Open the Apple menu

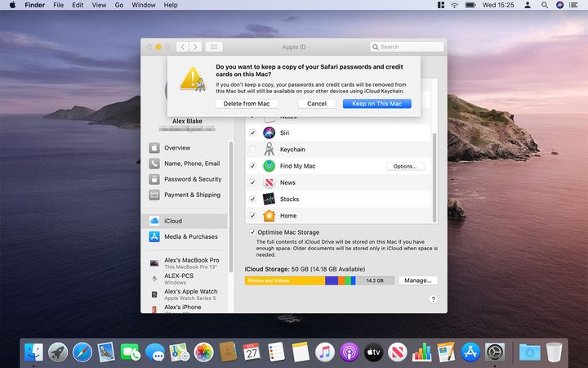(12, 5)
